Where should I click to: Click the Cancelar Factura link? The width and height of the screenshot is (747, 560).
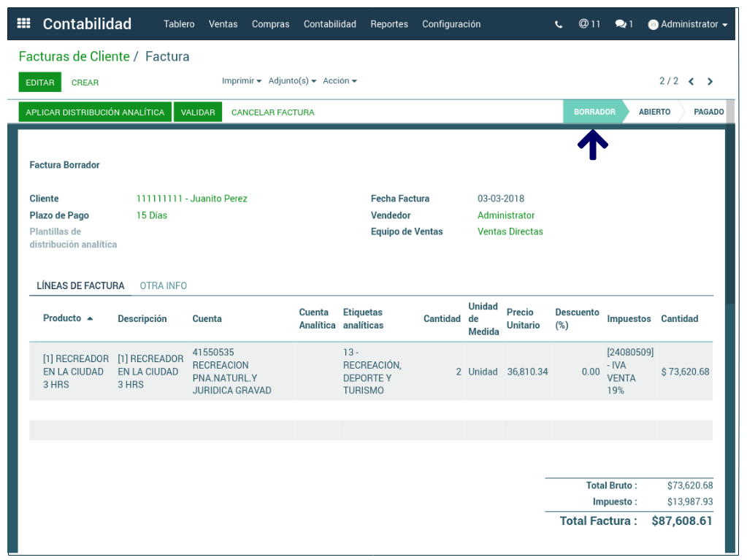pos(272,112)
